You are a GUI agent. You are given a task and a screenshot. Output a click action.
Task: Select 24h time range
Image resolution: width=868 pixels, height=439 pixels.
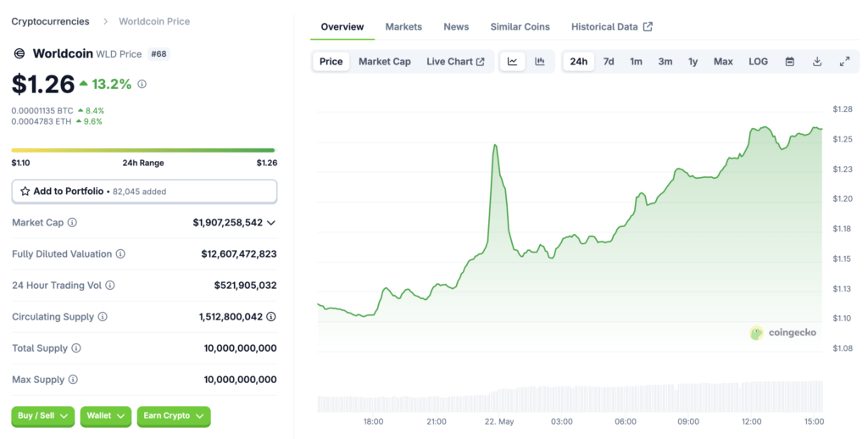tap(579, 62)
